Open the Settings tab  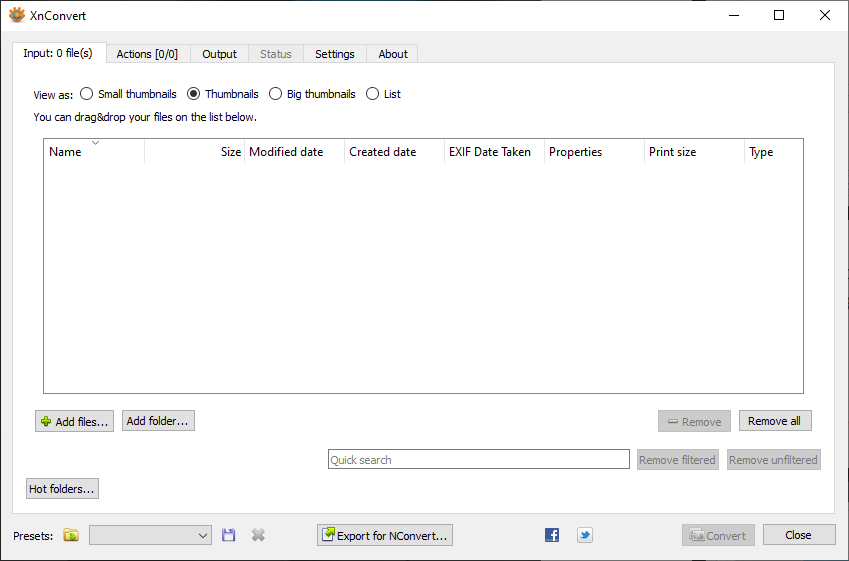coord(335,54)
